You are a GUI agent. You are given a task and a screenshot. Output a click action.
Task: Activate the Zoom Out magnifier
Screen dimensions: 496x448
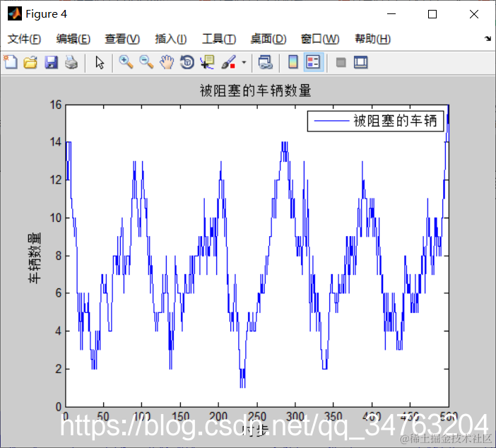tap(146, 62)
